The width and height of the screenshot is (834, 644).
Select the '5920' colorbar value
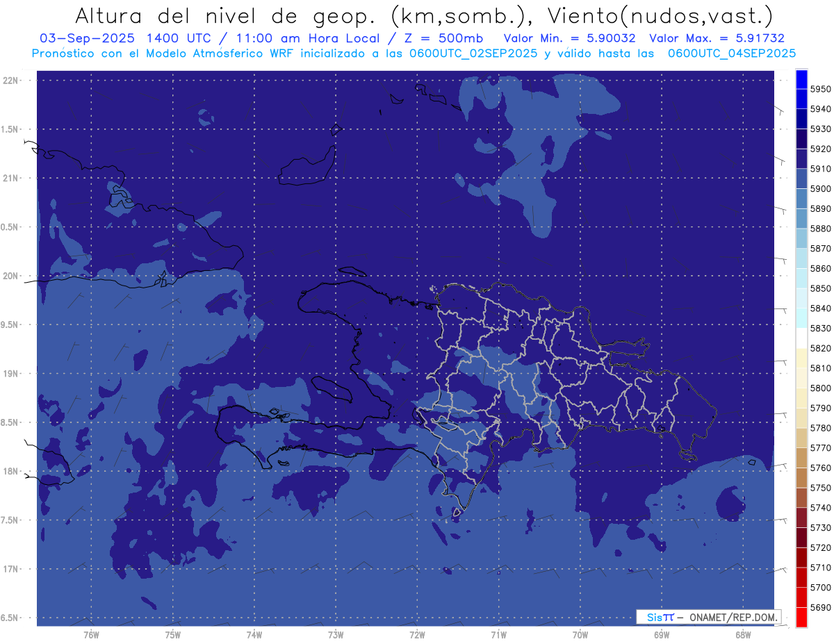[x=821, y=149]
